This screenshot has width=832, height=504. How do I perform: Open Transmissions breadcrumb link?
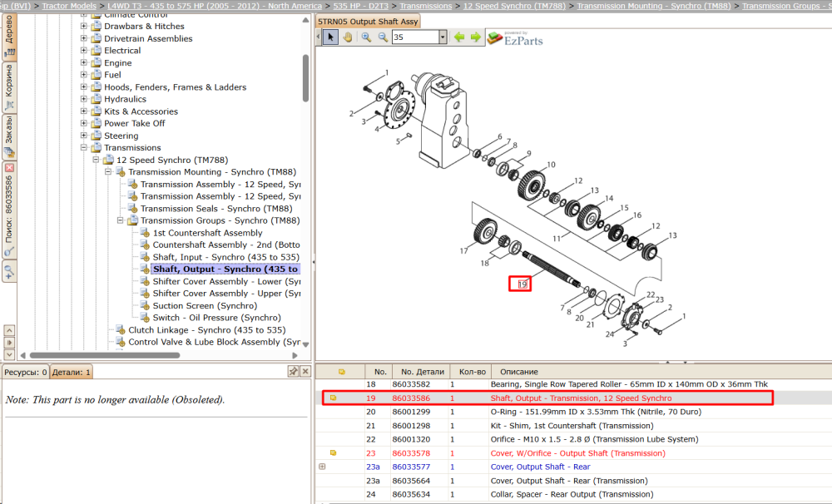(425, 6)
